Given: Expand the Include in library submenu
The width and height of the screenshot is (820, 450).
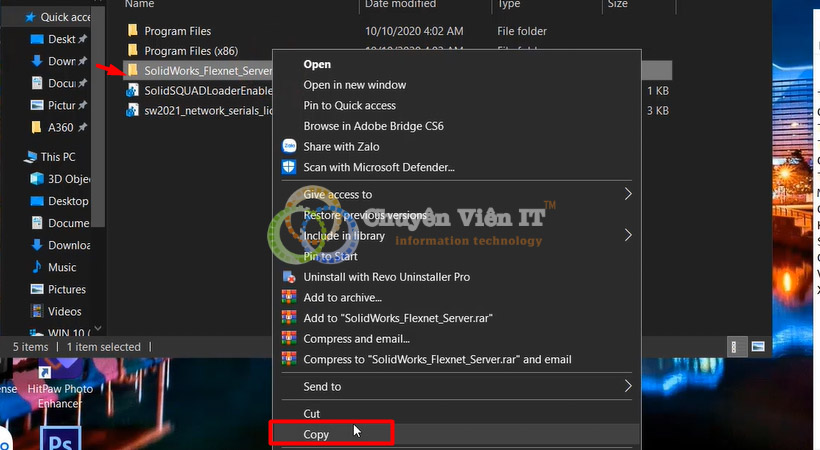Looking at the screenshot, I should point(628,236).
